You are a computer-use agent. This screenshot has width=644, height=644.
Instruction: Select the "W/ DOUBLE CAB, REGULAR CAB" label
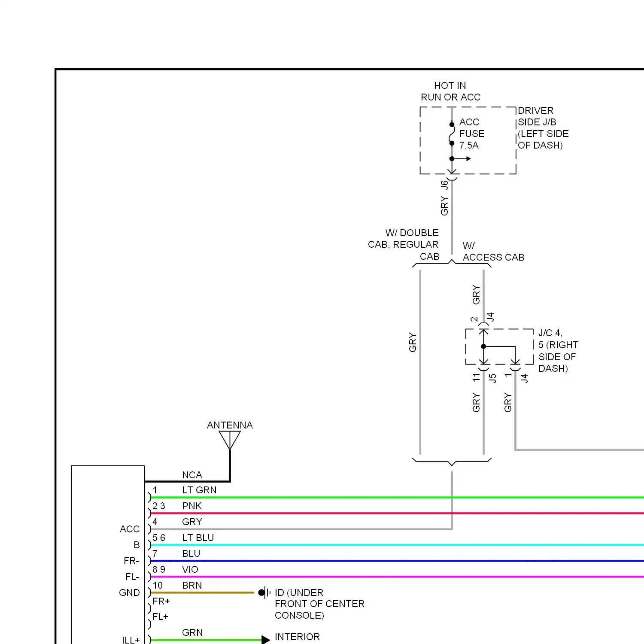coord(403,245)
